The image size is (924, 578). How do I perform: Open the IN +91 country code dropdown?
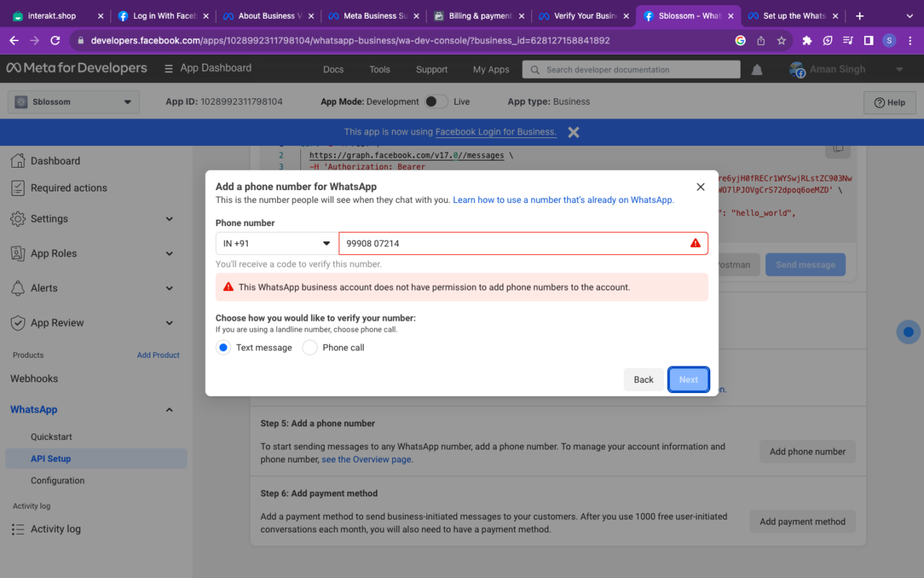(x=276, y=243)
